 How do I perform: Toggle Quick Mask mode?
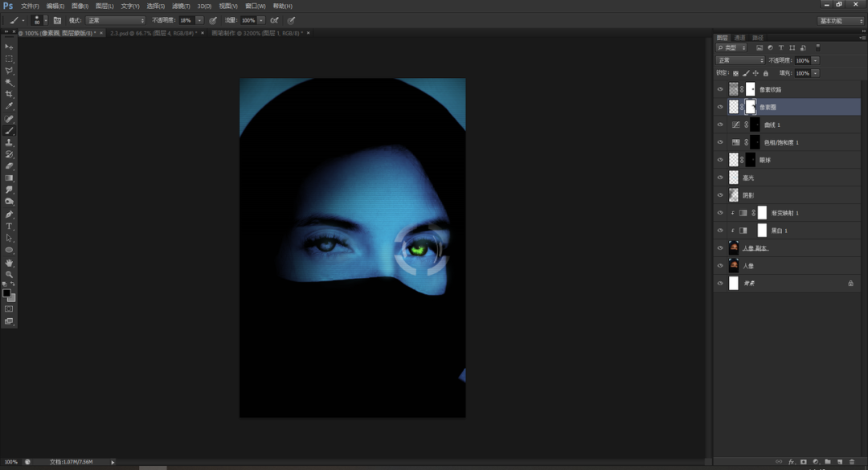pyautogui.click(x=9, y=309)
